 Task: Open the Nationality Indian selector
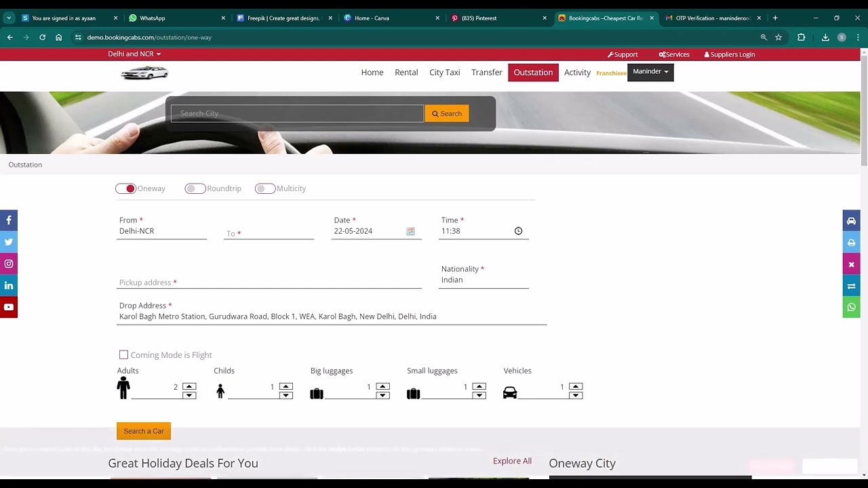(x=484, y=280)
